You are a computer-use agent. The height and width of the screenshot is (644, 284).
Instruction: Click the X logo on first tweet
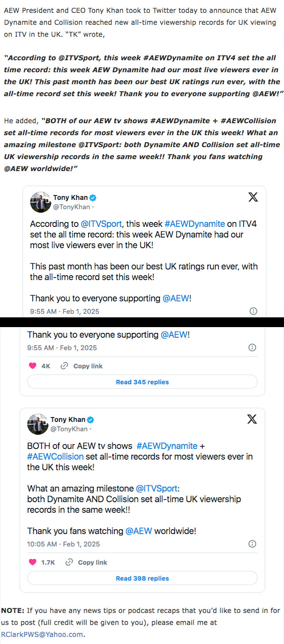[253, 197]
